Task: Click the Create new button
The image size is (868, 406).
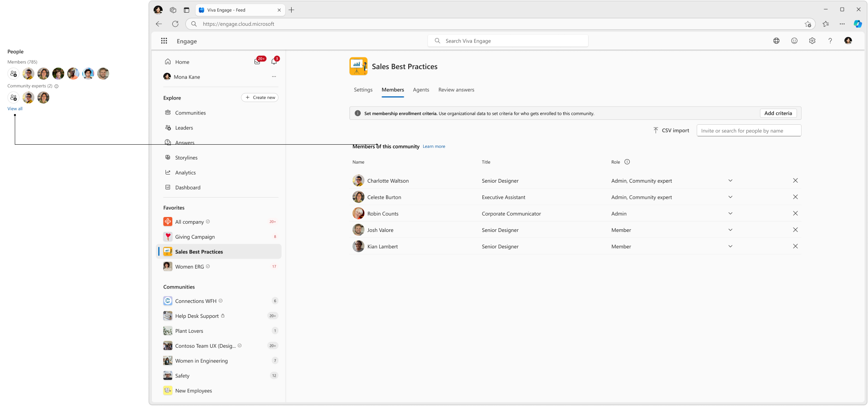Action: pyautogui.click(x=260, y=97)
